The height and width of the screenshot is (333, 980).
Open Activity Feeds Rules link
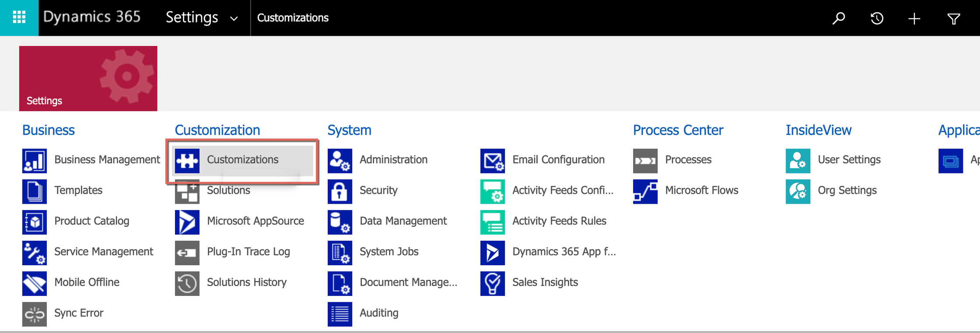tap(559, 221)
